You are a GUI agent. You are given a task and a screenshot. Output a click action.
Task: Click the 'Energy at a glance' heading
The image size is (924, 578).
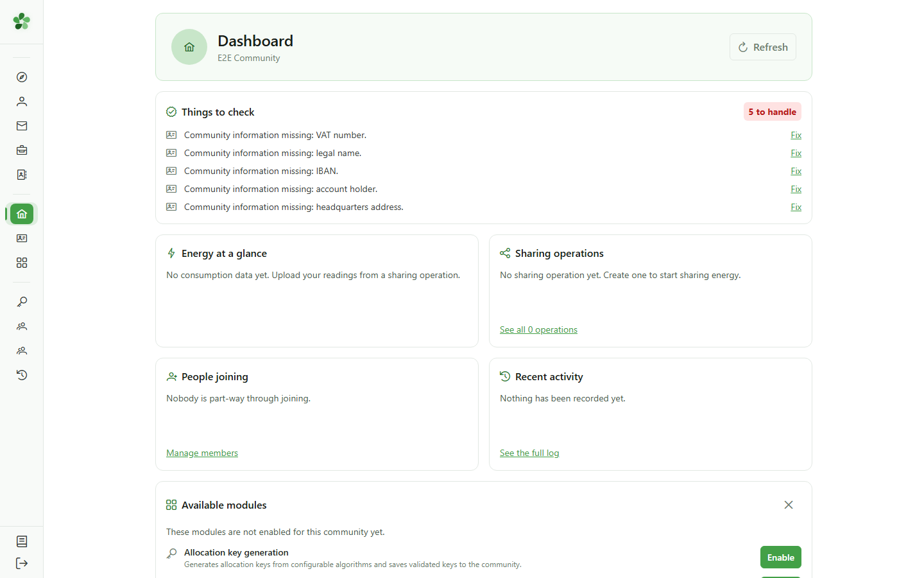[224, 254]
